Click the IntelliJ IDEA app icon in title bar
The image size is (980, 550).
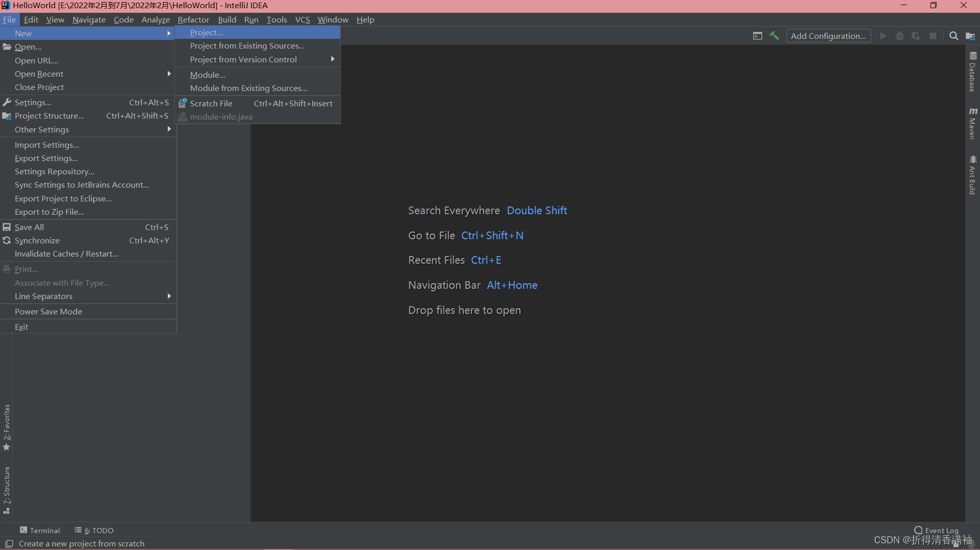click(x=5, y=5)
